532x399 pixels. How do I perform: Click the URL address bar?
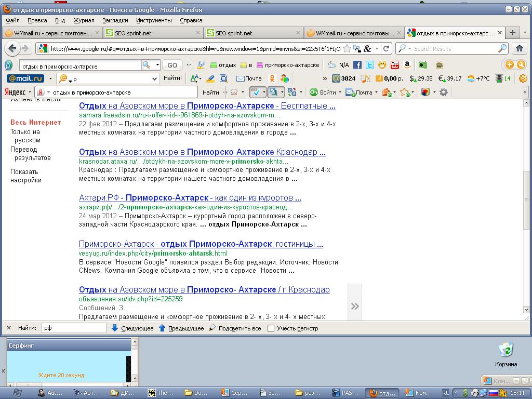(195, 48)
